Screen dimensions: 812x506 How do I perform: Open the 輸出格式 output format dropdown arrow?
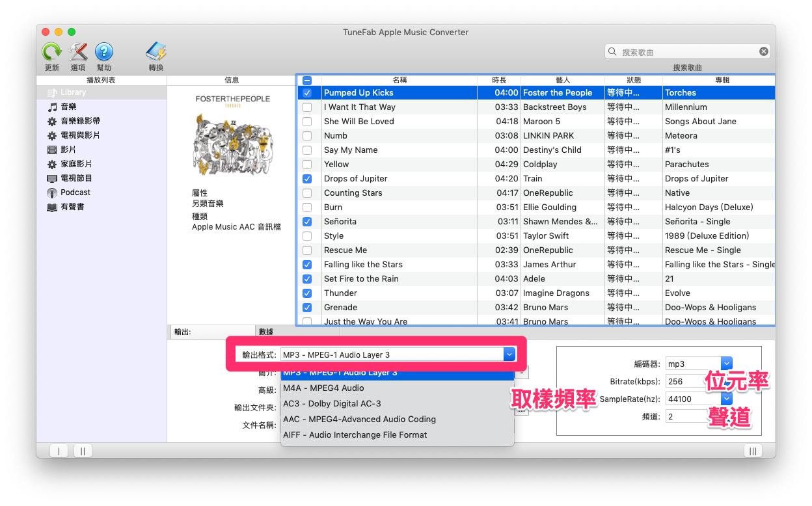tap(509, 354)
